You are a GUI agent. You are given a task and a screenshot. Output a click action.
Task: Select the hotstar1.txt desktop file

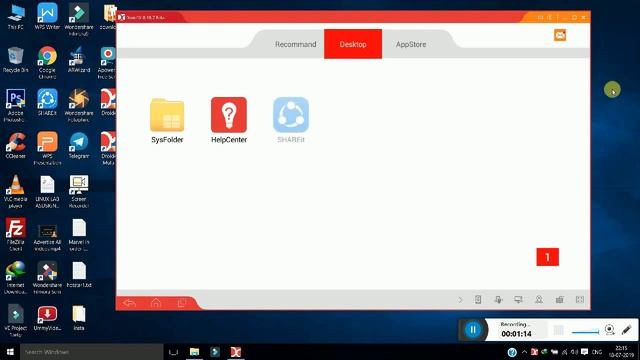tap(78, 275)
